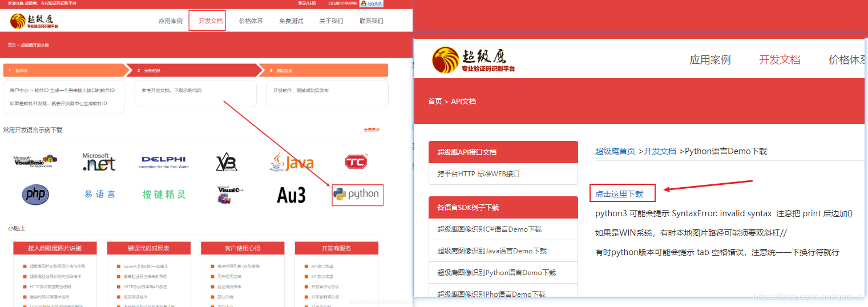The width and height of the screenshot is (868, 307).
Task: Open the 开发者利润分成 link
Action: [325, 297]
